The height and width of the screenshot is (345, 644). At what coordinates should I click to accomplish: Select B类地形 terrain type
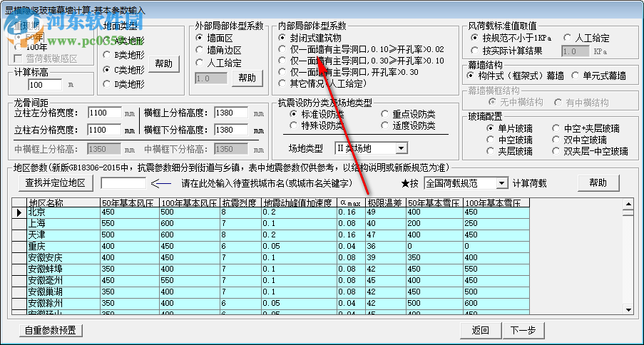tap(123, 55)
